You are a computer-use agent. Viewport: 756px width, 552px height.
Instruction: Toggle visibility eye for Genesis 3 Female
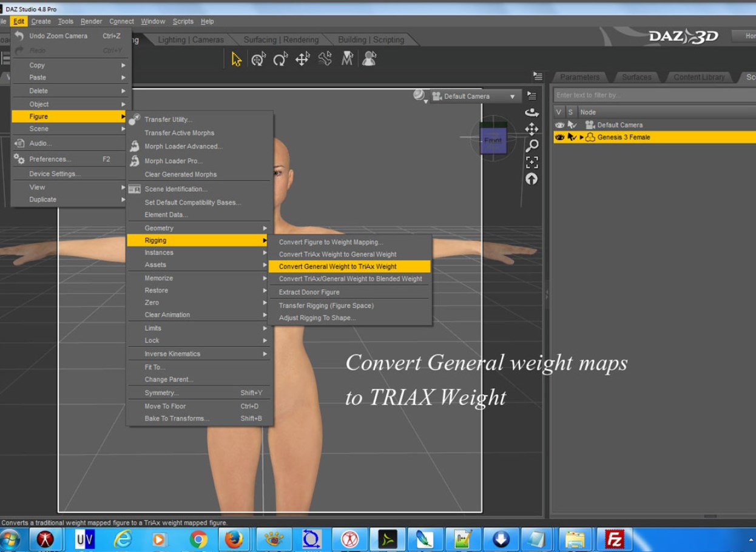click(559, 137)
